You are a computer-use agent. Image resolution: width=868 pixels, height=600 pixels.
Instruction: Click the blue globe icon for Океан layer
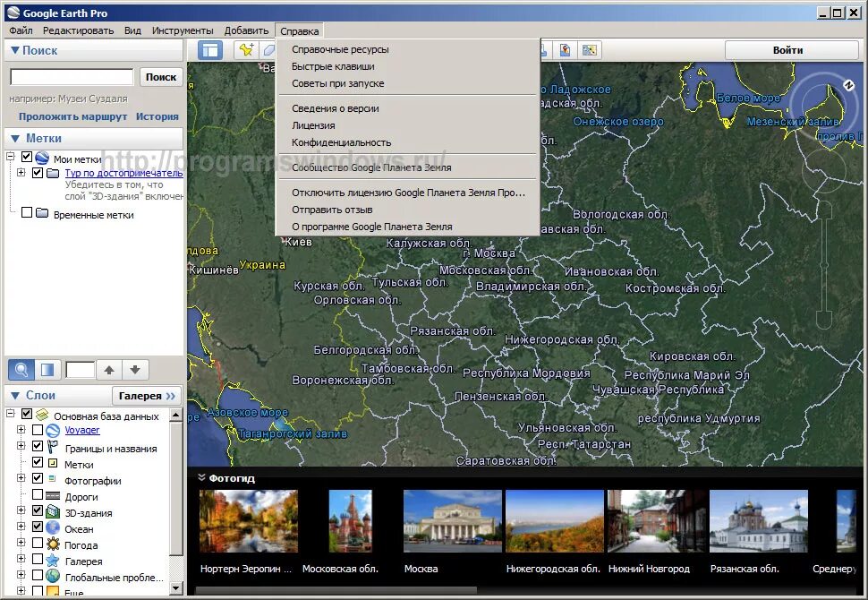tap(53, 527)
